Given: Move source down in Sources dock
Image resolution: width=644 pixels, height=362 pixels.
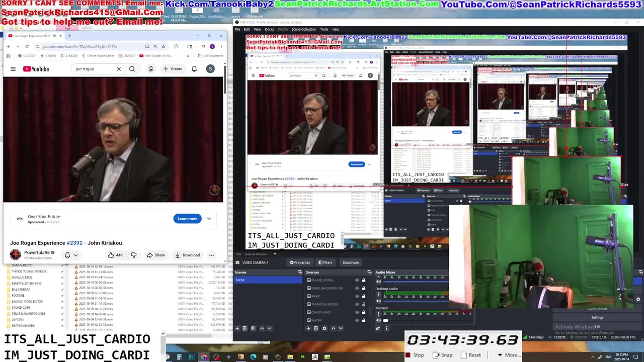Looking at the screenshot, I should tap(341, 328).
